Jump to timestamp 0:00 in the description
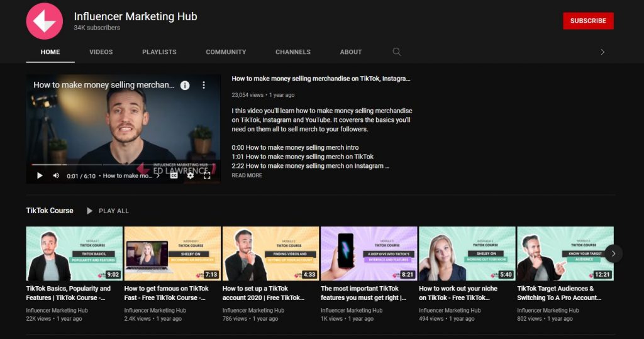This screenshot has height=339, width=644. click(237, 148)
